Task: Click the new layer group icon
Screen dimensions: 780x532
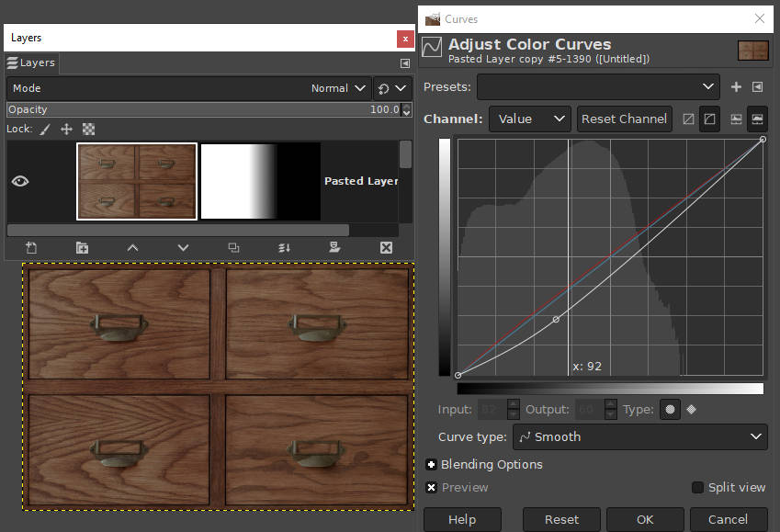Action: click(82, 247)
